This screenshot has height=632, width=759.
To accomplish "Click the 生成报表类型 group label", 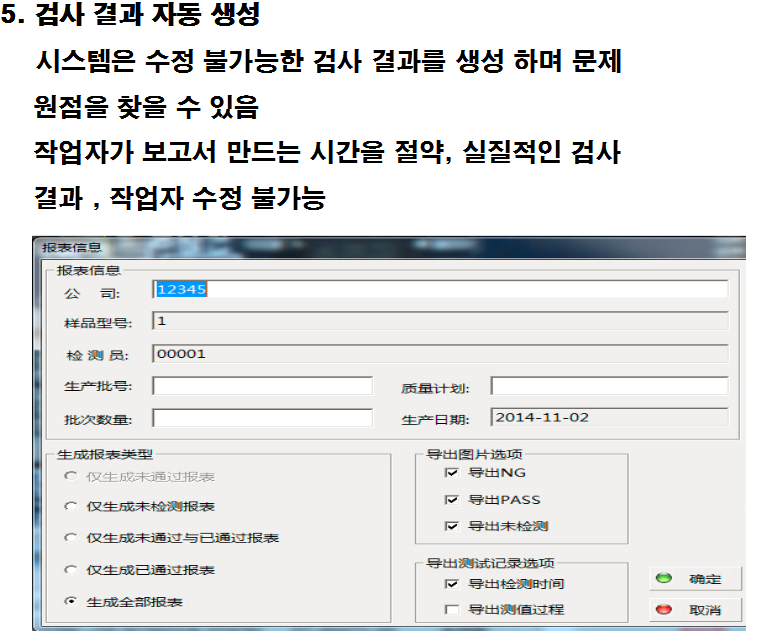I will (x=105, y=454).
